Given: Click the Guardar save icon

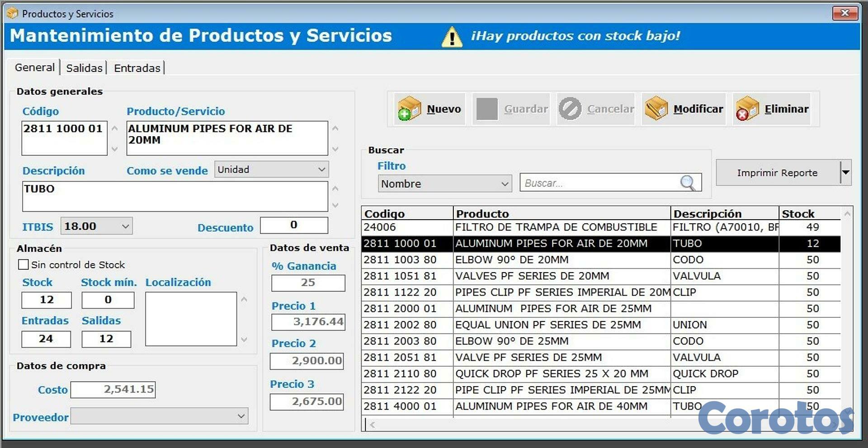Looking at the screenshot, I should pos(487,108).
